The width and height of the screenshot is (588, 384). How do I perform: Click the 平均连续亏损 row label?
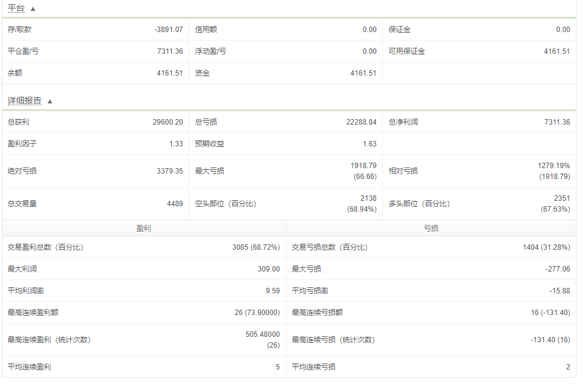(x=314, y=366)
